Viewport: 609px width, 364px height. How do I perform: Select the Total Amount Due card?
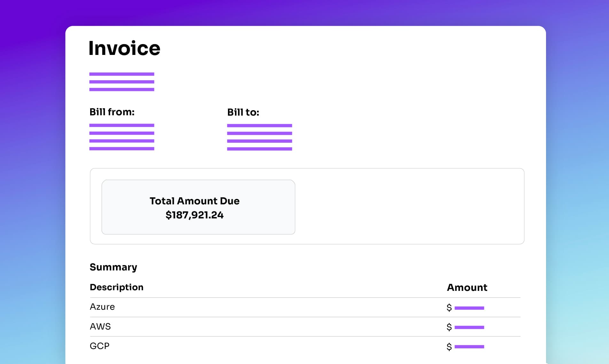tap(198, 207)
